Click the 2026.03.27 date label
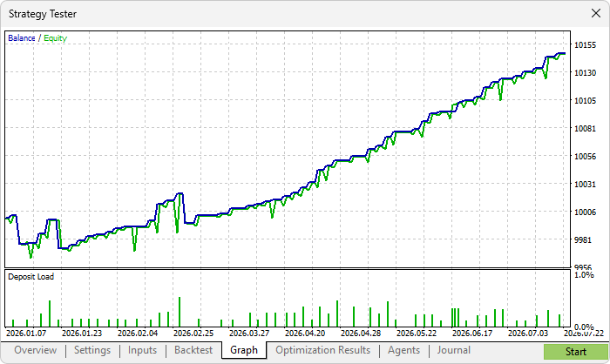The height and width of the screenshot is (364, 610). point(249,334)
